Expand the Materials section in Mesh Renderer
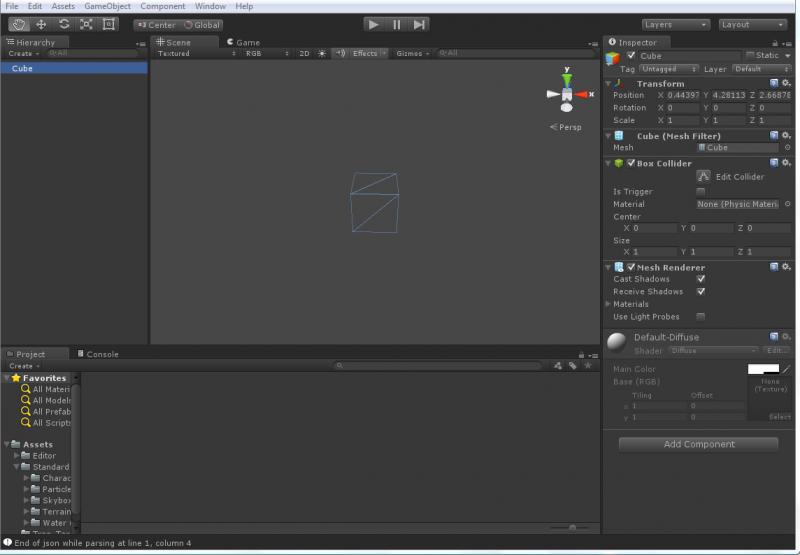The width and height of the screenshot is (800, 555). point(609,304)
